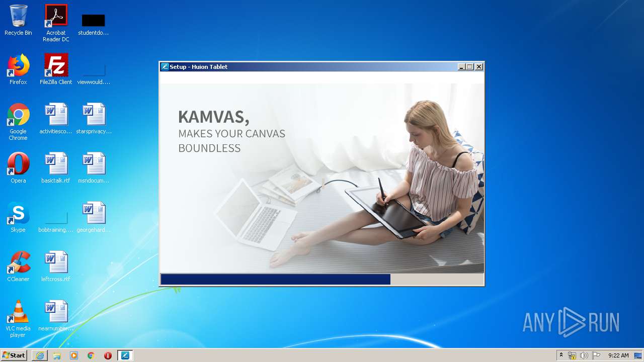
Task: Select the leftcross.rtf document
Action: click(x=56, y=266)
